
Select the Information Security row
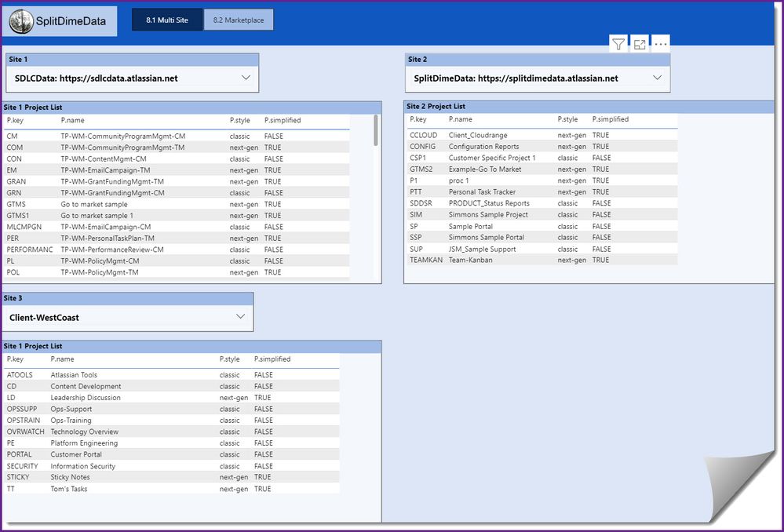coord(172,466)
